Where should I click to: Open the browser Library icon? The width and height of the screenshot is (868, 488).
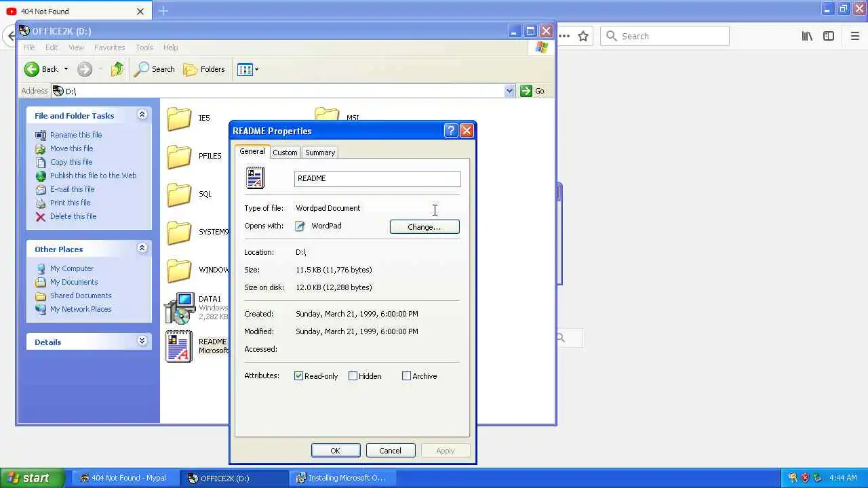click(807, 36)
